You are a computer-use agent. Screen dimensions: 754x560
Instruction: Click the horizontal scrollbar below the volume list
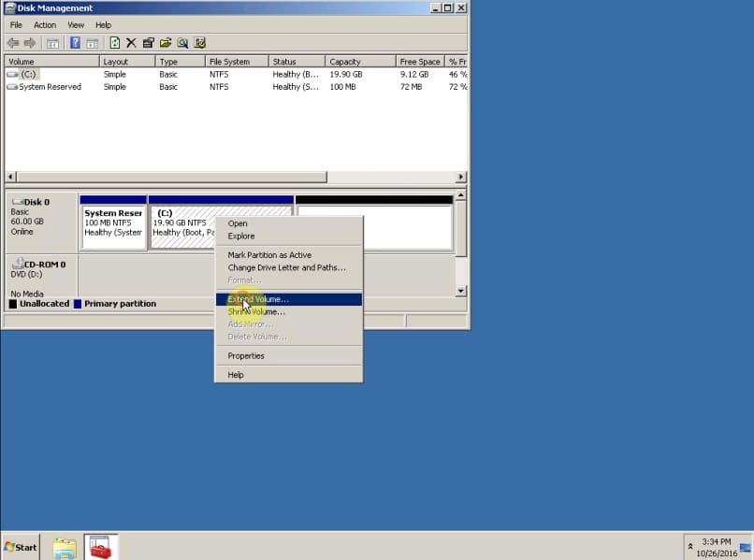click(x=164, y=177)
